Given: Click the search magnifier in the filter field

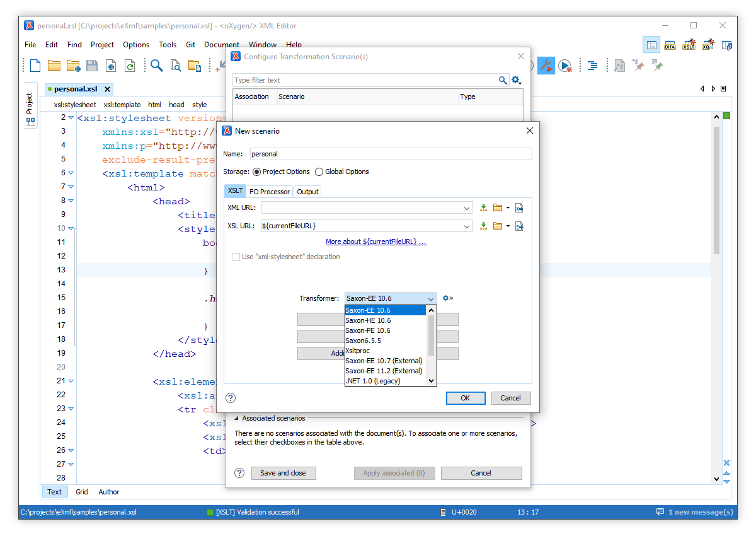Looking at the screenshot, I should point(503,80).
